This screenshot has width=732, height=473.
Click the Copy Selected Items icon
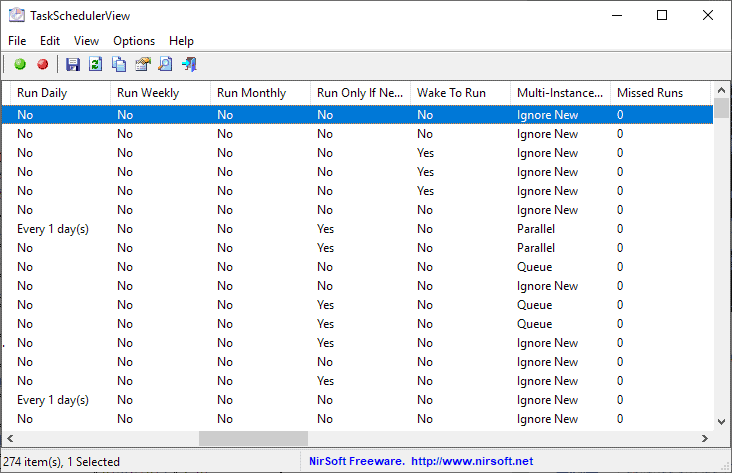pyautogui.click(x=119, y=64)
